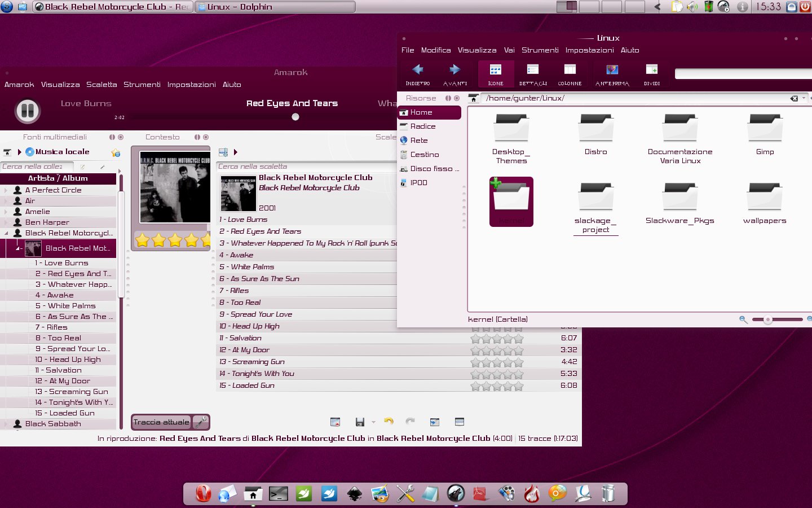Screen dimensions: 812x508
Task: Expand the Air artist entry
Action: coord(7,201)
